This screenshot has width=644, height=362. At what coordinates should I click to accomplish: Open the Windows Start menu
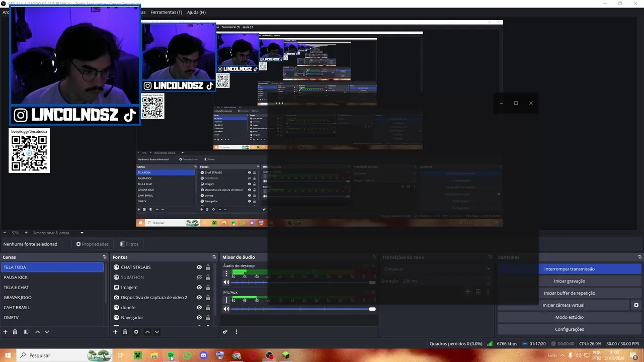[8, 355]
